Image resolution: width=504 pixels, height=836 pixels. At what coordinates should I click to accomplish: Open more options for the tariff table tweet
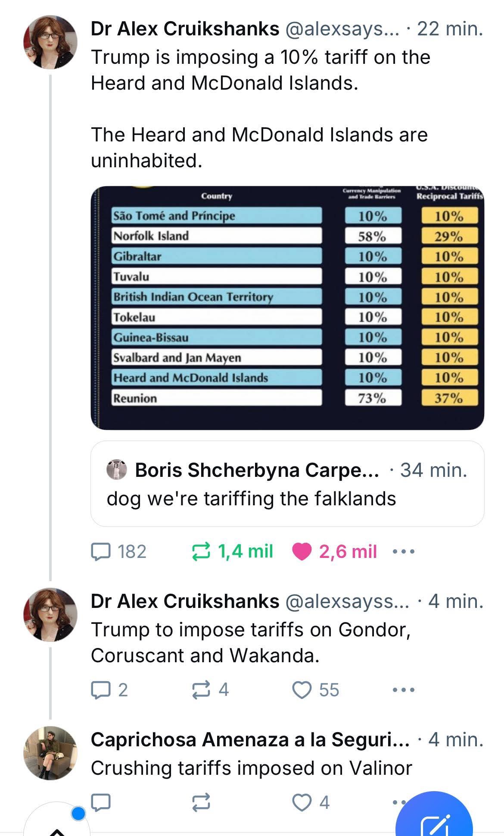(404, 551)
